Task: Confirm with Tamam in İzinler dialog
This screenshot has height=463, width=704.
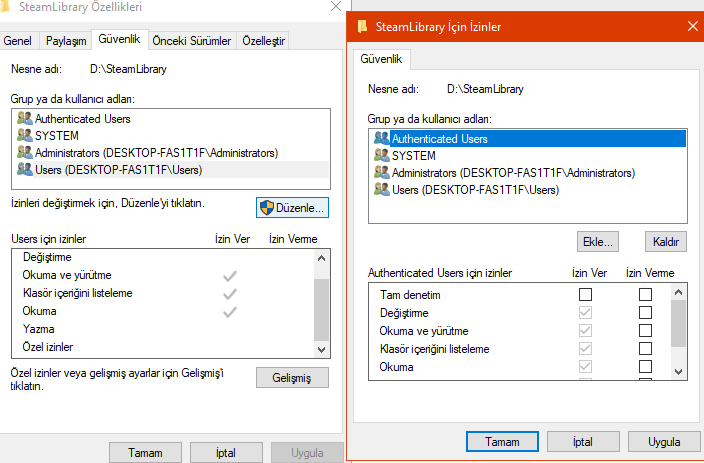Action: [x=502, y=442]
